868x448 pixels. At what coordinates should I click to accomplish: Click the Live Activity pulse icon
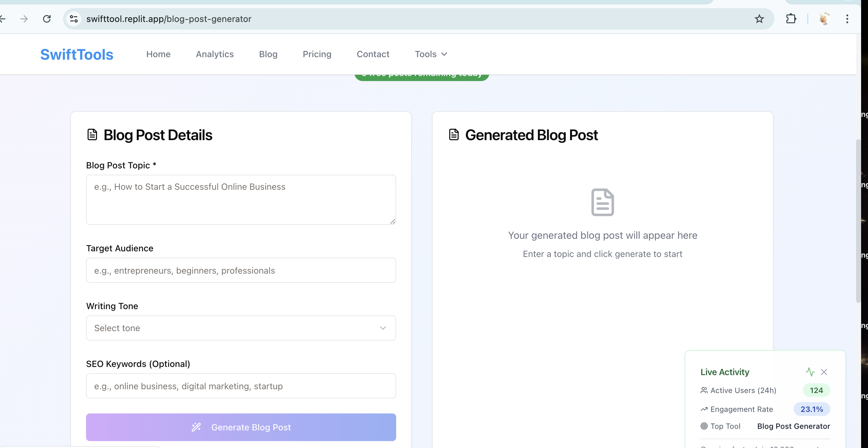[810, 372]
